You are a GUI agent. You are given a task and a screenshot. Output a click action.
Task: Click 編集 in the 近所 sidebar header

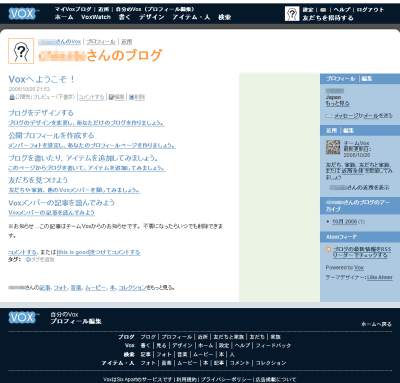tap(348, 131)
